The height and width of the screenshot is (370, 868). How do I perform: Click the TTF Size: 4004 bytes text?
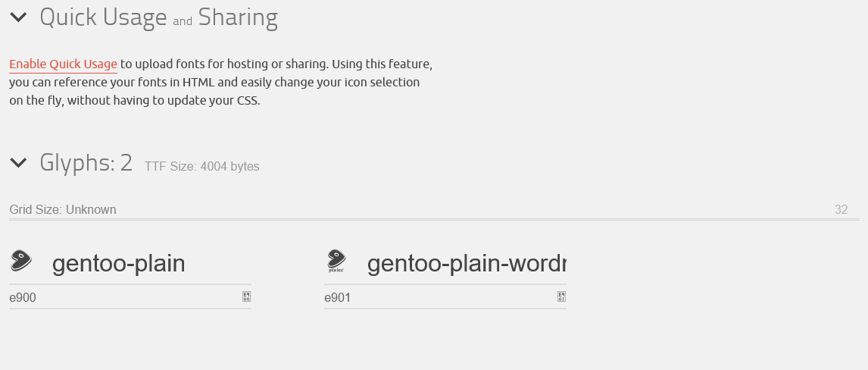click(x=201, y=167)
